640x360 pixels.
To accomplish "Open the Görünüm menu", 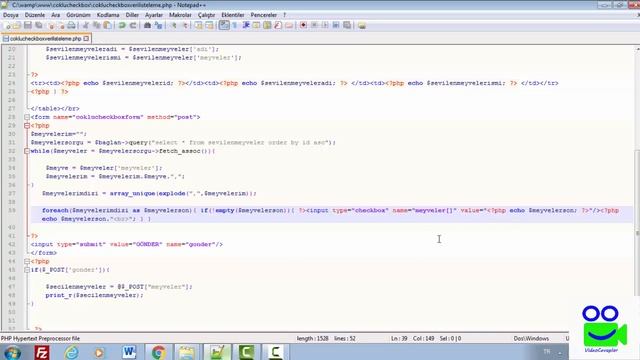I will [x=78, y=15].
